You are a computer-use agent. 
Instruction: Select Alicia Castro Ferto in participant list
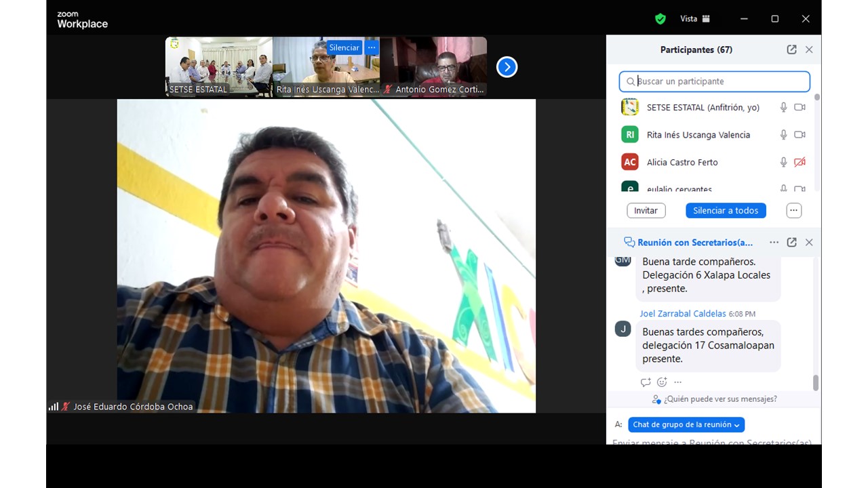point(682,162)
